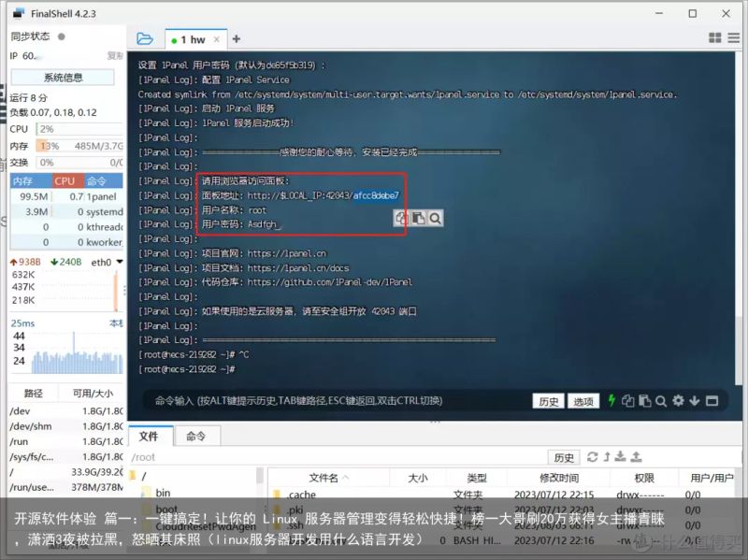Click the https://1panel.cn/docs text in terminal
The image size is (748, 560).
tap(298, 268)
